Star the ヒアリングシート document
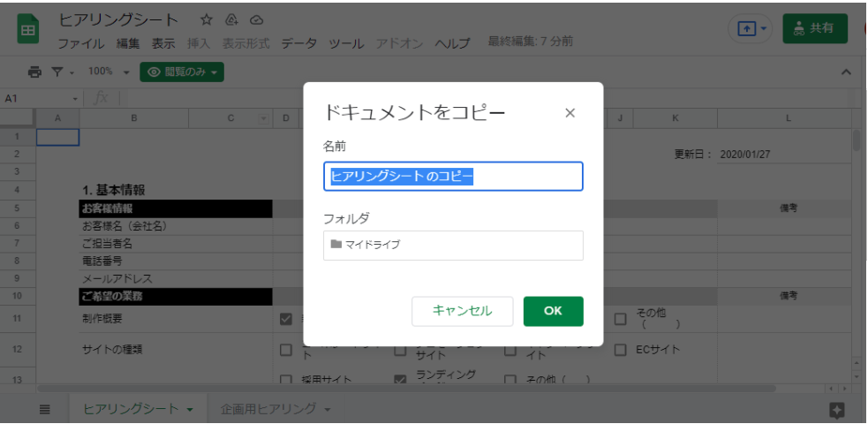Viewport: 868px width, 424px height. pos(207,20)
